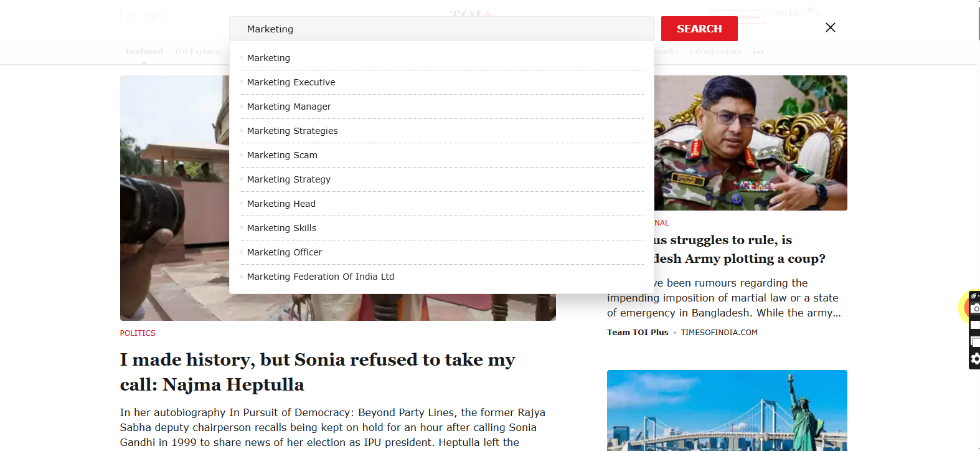Switch to the Featured tab
The height and width of the screenshot is (451, 980).
[144, 52]
